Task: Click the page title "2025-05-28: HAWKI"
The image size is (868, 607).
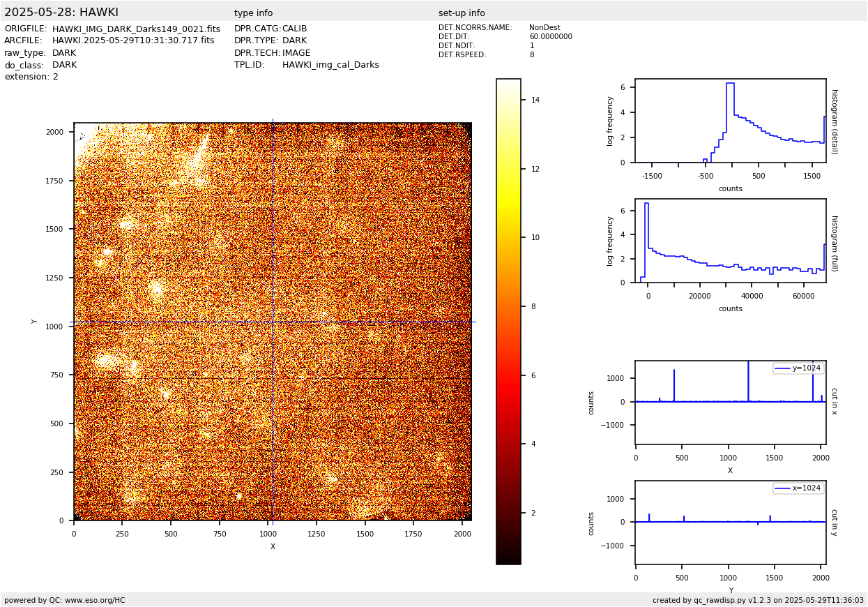Action: click(x=61, y=13)
